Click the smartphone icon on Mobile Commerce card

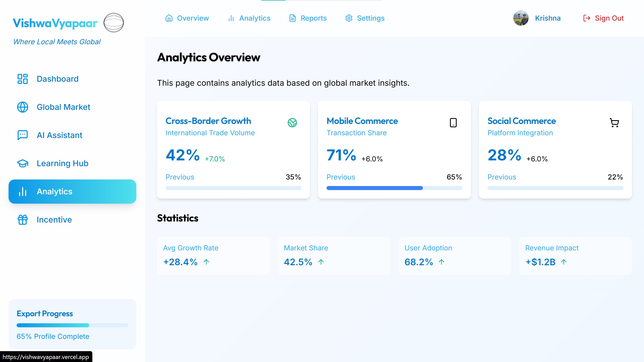point(453,123)
